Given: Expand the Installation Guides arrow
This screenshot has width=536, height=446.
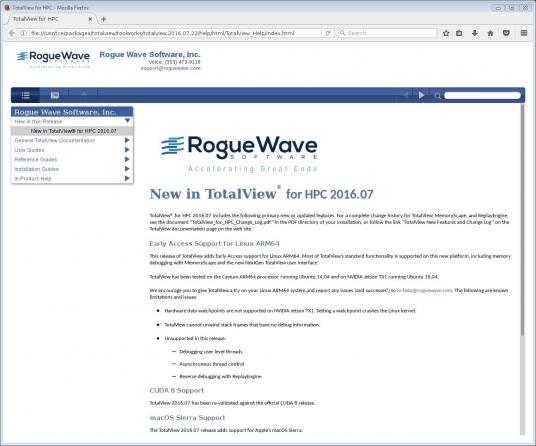Looking at the screenshot, I should pyautogui.click(x=127, y=169).
